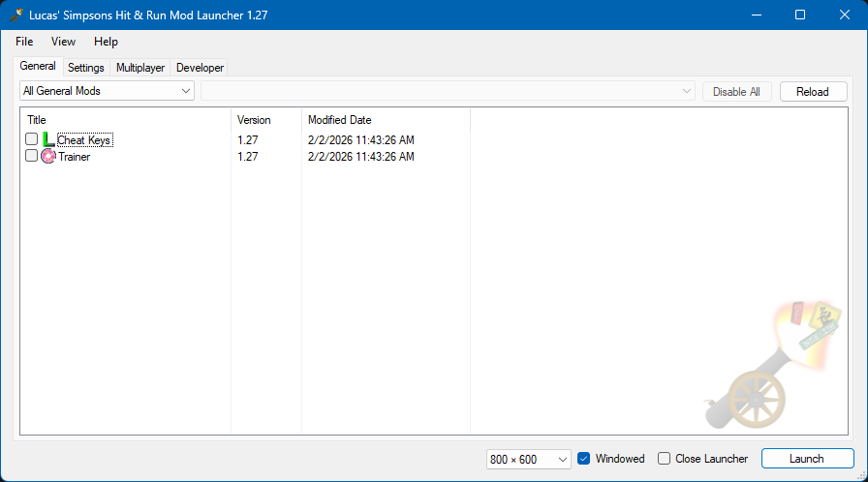Enable the Trainer mod checkbox

[x=32, y=156]
